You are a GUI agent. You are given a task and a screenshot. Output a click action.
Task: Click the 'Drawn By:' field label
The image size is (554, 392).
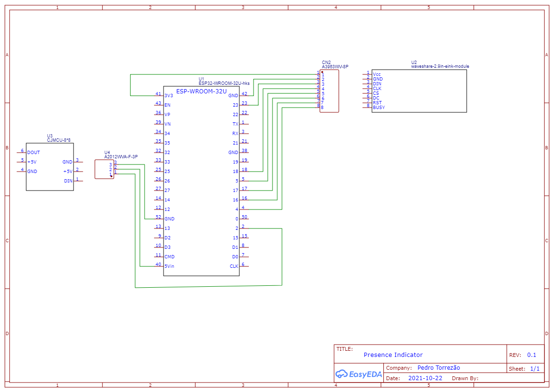(465, 378)
